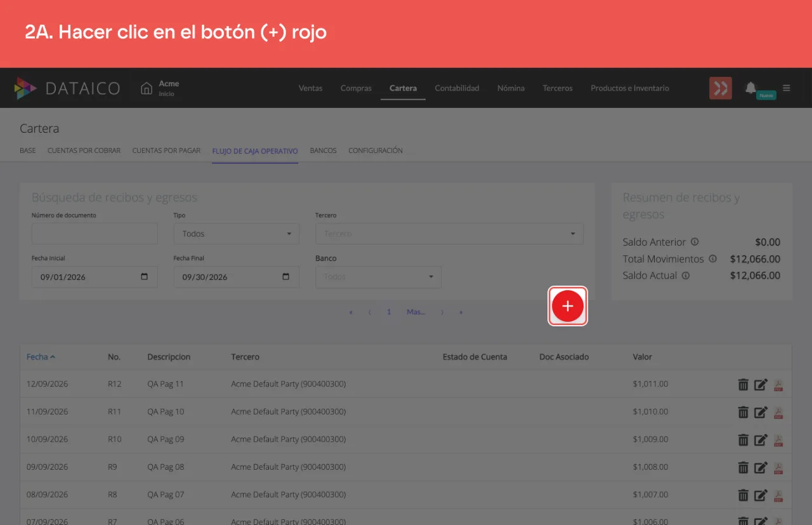Go to next page of results

[442, 312]
